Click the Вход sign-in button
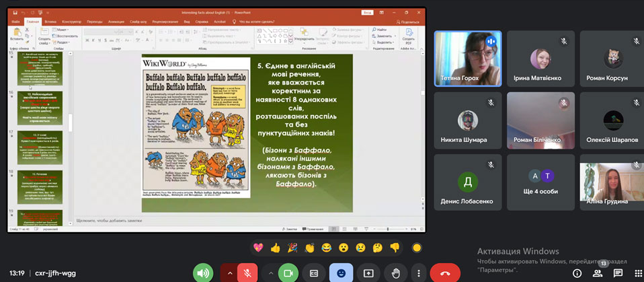 (x=367, y=12)
